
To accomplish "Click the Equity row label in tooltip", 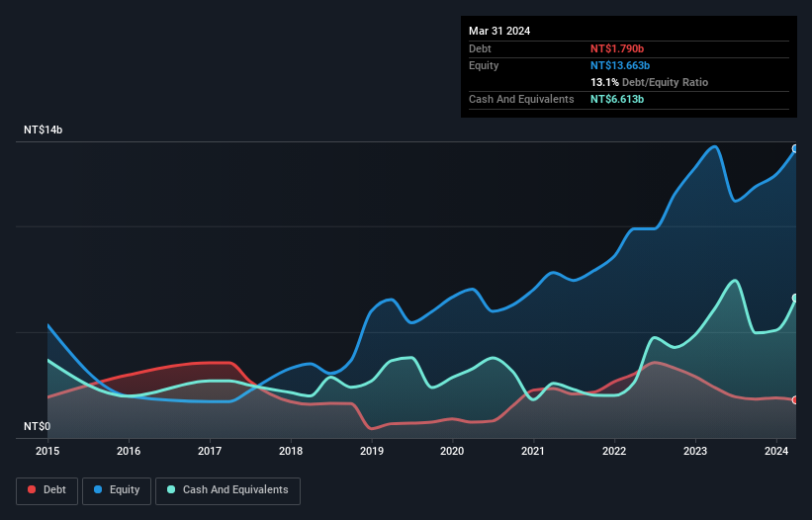I will (484, 65).
